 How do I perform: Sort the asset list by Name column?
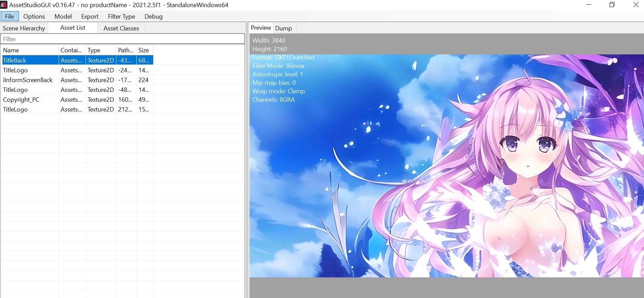(30, 50)
